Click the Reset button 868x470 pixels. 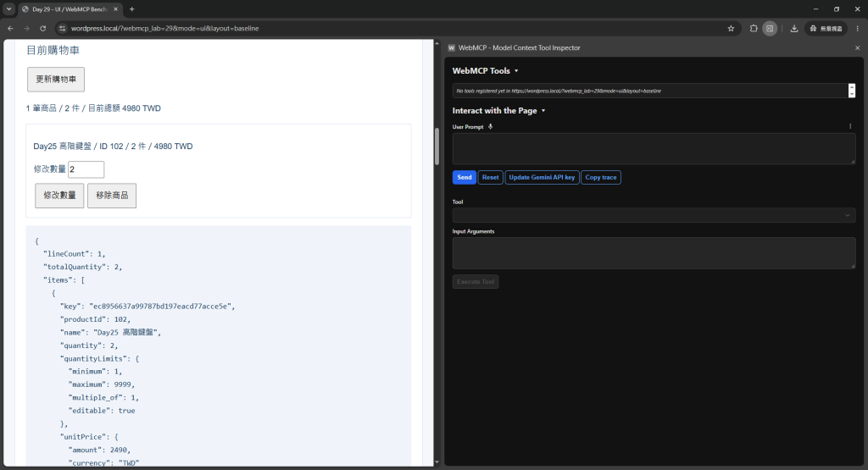point(490,178)
